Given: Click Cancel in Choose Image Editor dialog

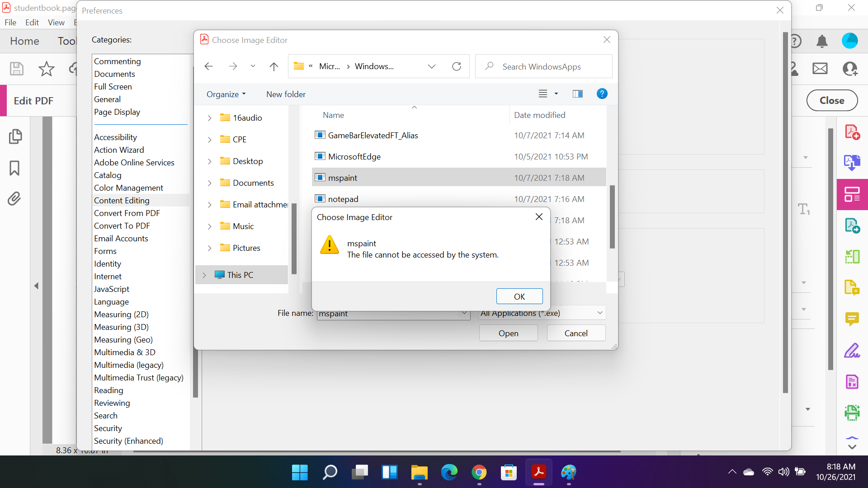Looking at the screenshot, I should tap(576, 333).
